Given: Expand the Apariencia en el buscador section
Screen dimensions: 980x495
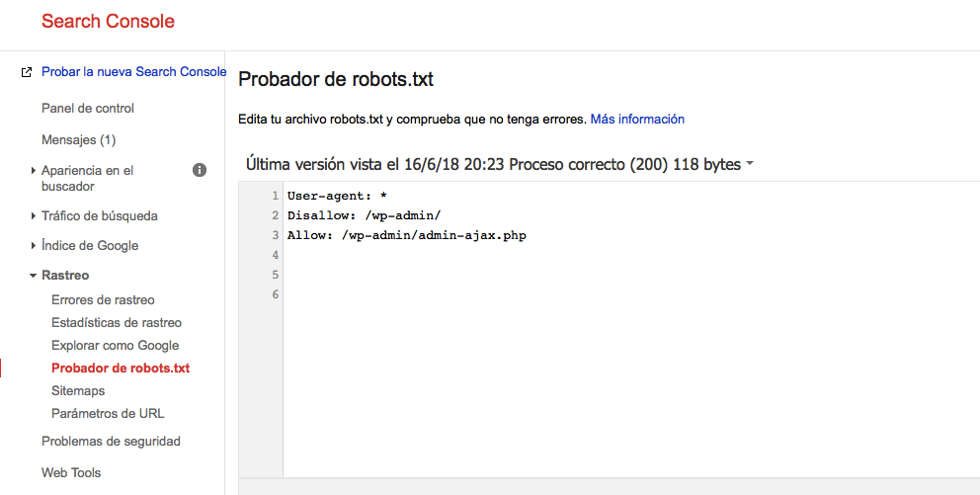Looking at the screenshot, I should coord(34,170).
